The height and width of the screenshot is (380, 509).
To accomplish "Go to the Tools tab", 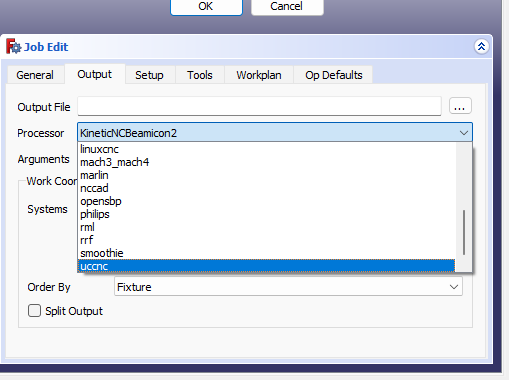I will 200,75.
